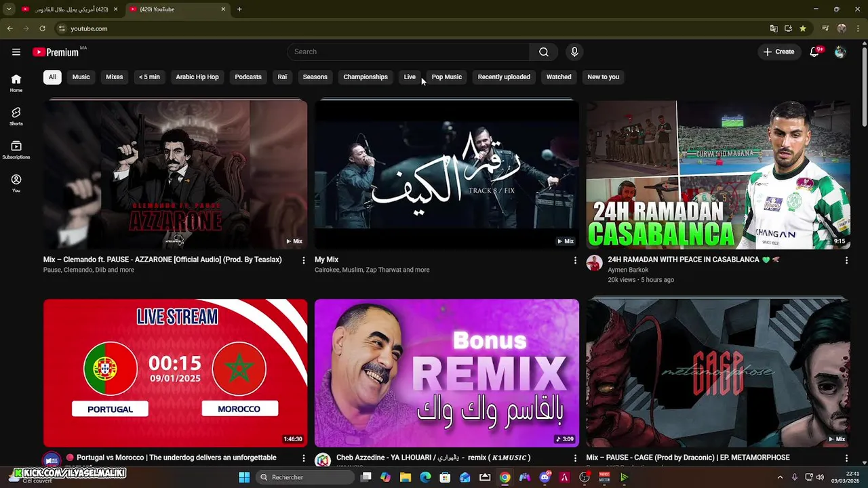Open File Explorer from the taskbar
The image size is (868, 488).
(406, 477)
